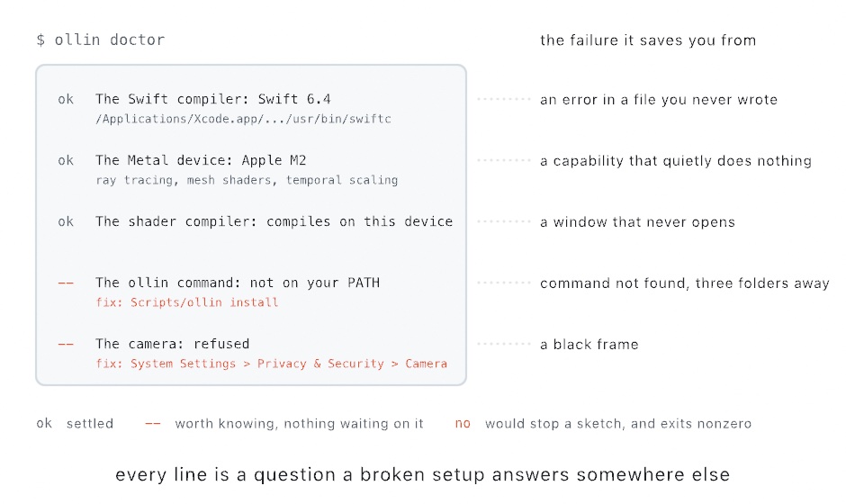
Task: Select the shader compiler status line
Action: 274,221
